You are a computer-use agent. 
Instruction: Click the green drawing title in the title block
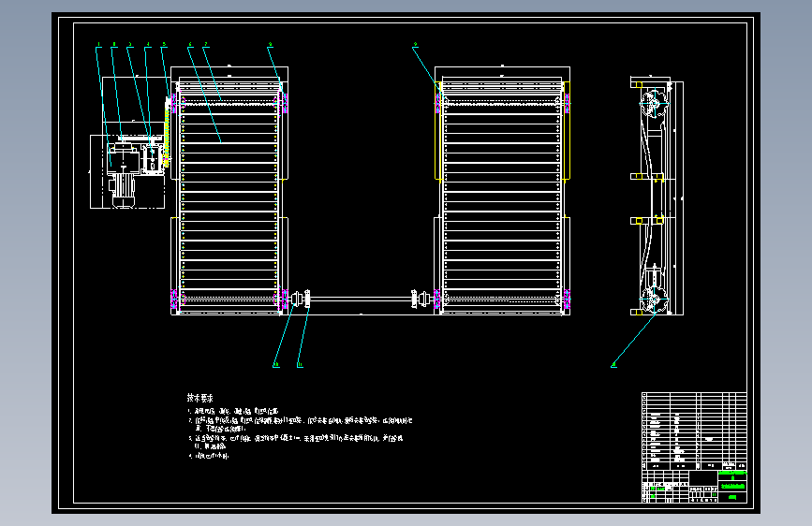[x=732, y=486]
